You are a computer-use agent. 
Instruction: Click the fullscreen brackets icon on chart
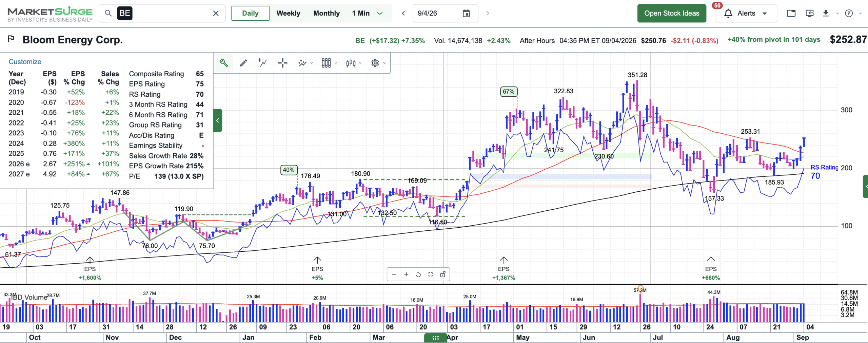tap(431, 274)
